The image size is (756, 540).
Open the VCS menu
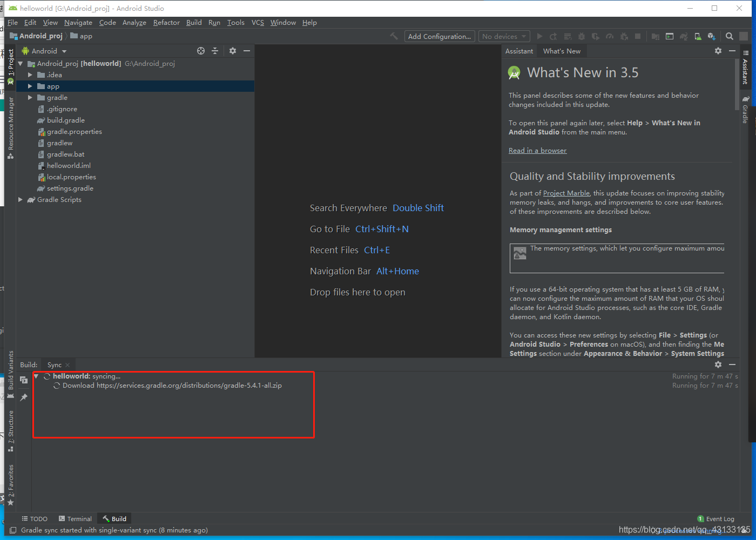click(258, 22)
